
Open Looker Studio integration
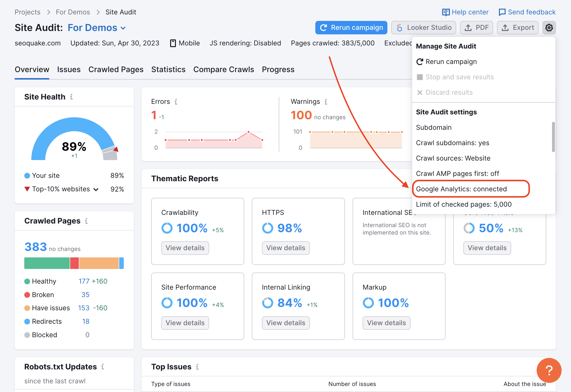coord(423,28)
